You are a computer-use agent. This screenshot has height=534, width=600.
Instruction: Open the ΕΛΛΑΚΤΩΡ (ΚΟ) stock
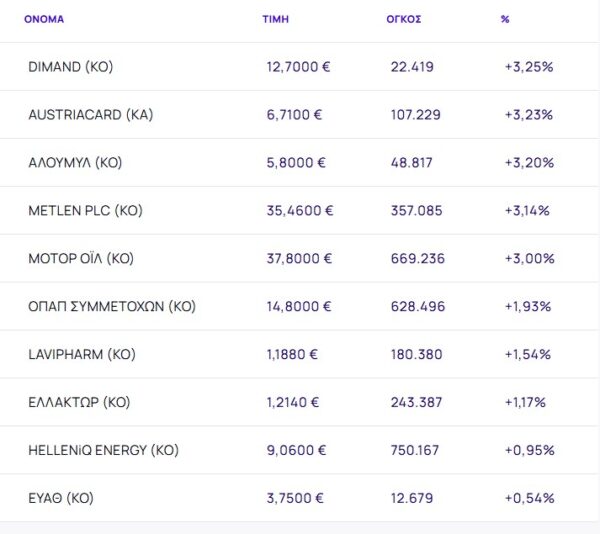tap(79, 403)
